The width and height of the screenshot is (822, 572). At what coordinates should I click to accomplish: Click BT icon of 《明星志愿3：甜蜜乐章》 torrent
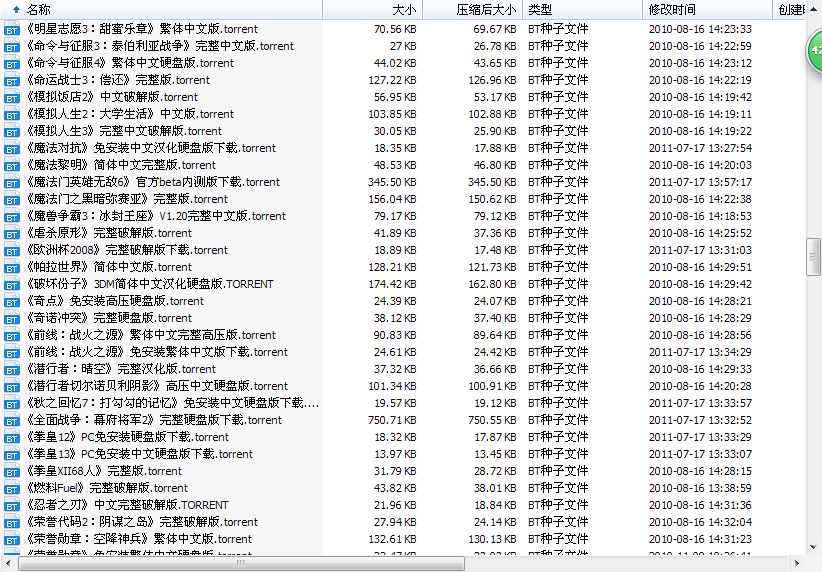(x=12, y=29)
